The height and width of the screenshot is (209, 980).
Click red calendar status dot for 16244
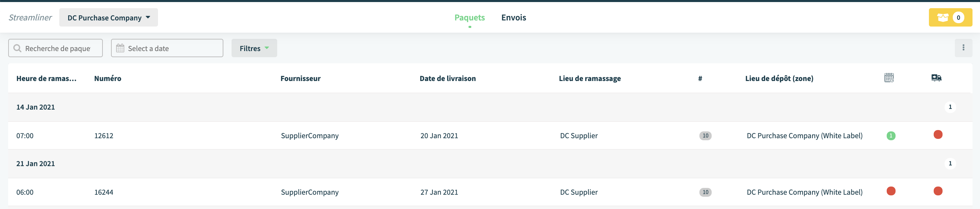point(890,191)
